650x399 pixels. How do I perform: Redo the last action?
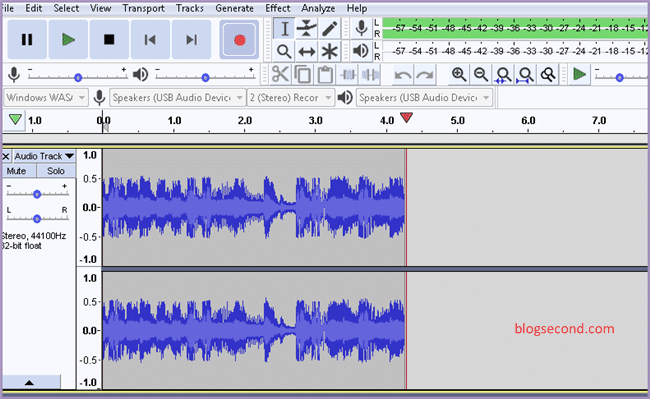point(425,75)
